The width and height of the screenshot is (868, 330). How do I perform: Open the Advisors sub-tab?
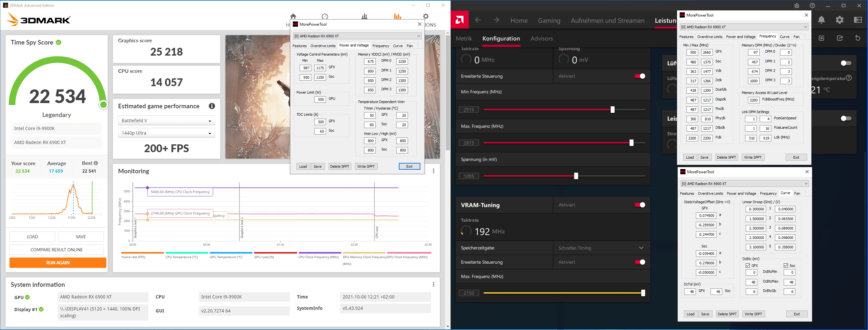(541, 38)
